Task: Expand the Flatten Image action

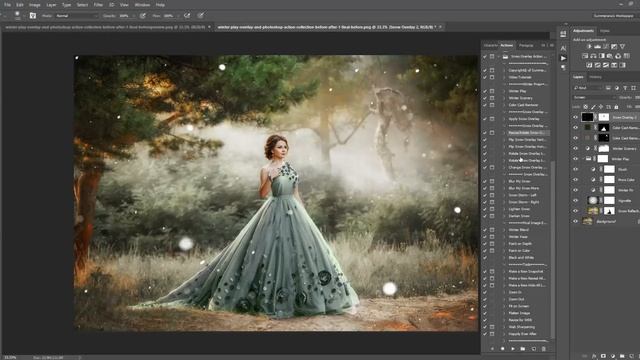Action: tap(504, 313)
